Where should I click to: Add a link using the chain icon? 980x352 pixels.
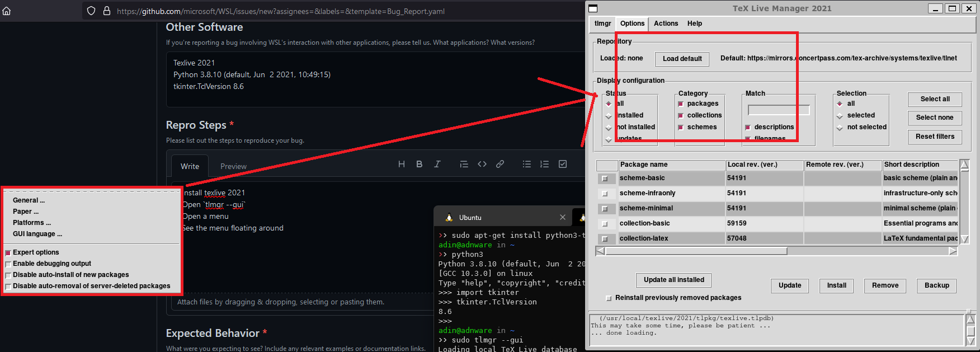pos(500,164)
